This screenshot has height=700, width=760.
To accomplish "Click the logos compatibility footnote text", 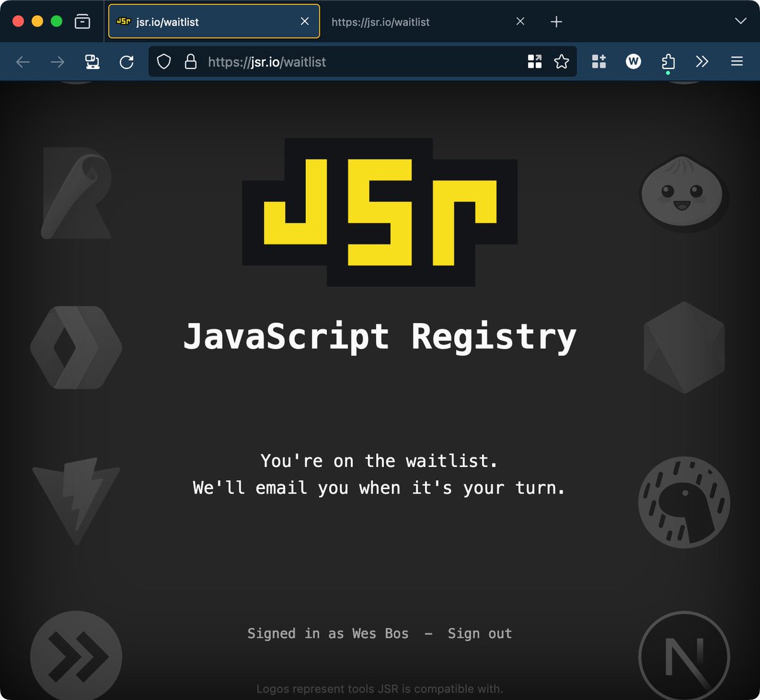I will tap(379, 689).
